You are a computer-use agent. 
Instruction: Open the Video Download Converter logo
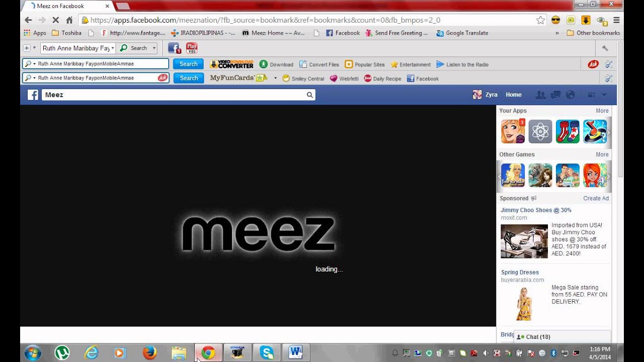click(x=231, y=64)
